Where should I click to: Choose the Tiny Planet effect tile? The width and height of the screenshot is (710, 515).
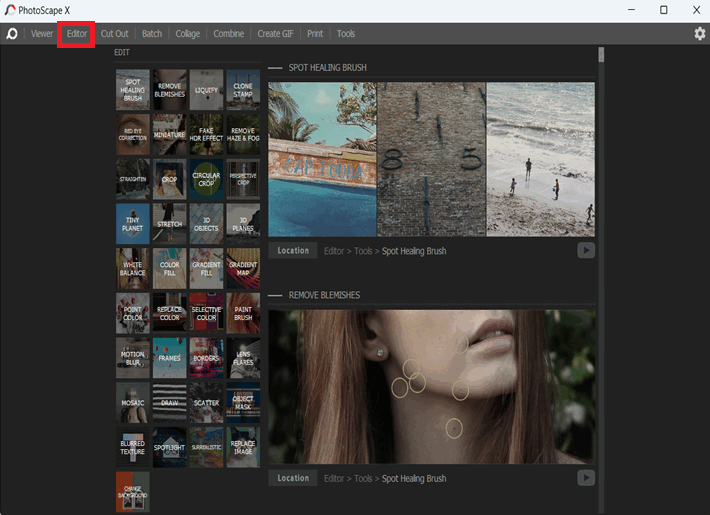tap(133, 224)
